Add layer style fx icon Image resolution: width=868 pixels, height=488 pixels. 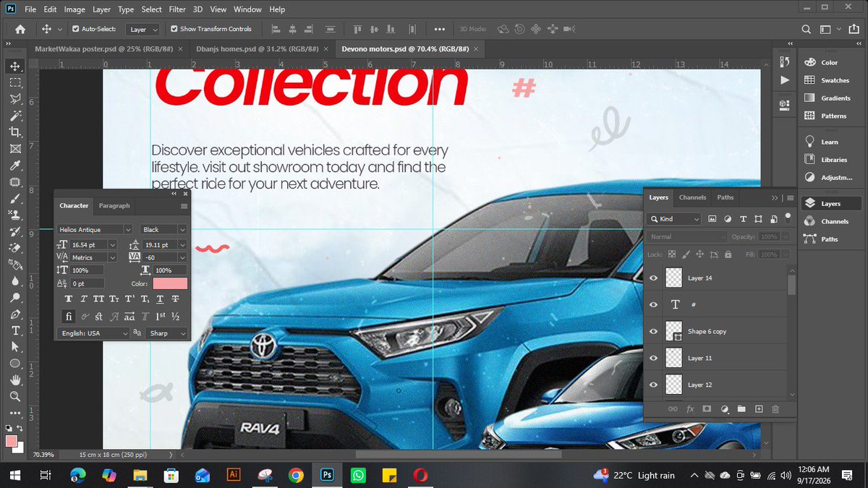690,408
